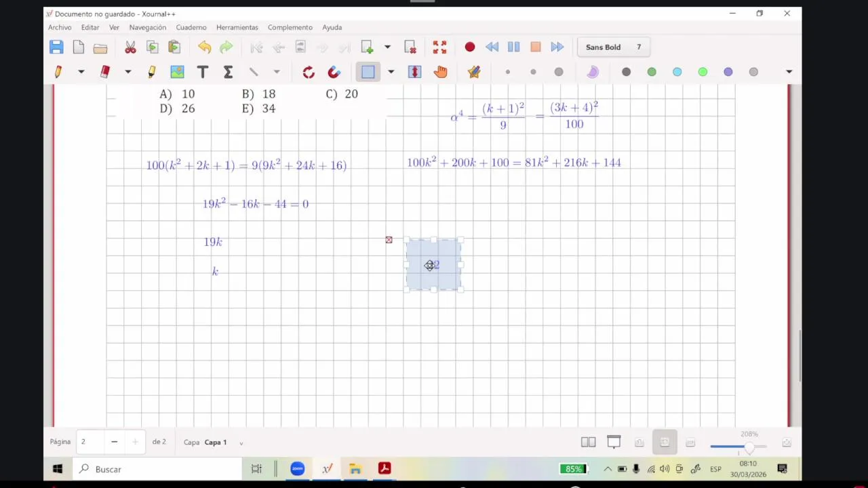Viewport: 868px width, 488px height.
Task: Insert a new page with plus icon
Action: coord(367,47)
